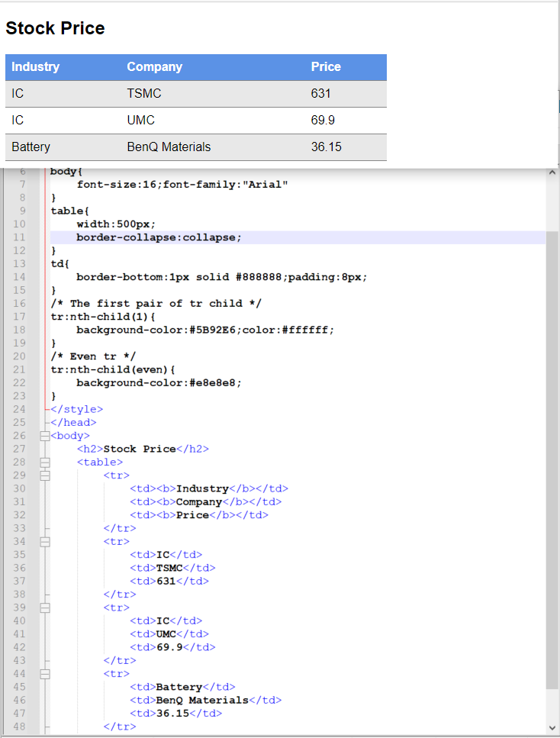The height and width of the screenshot is (738, 560).
Task: Click the background-color:#5B92E6 code line
Action: (x=205, y=330)
